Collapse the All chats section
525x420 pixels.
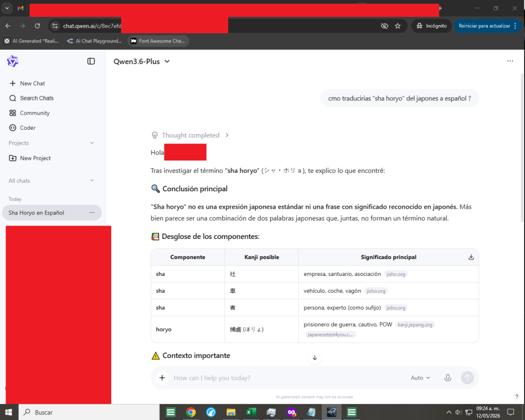pos(92,181)
